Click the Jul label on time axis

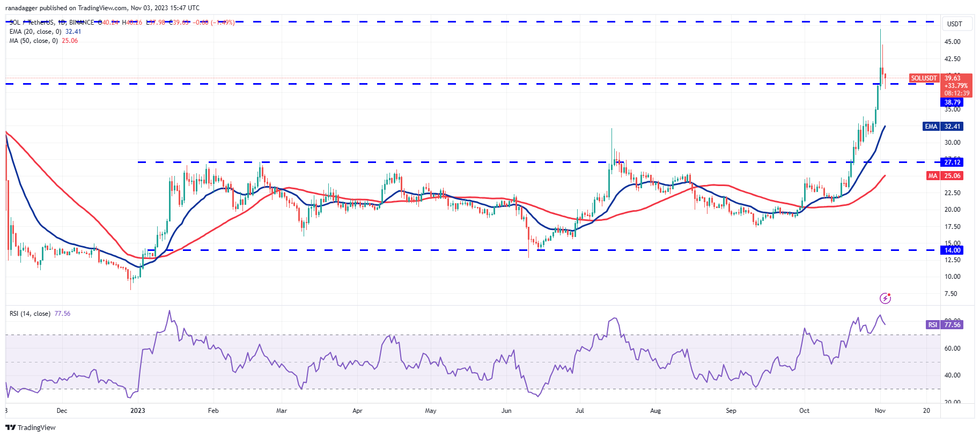[579, 411]
